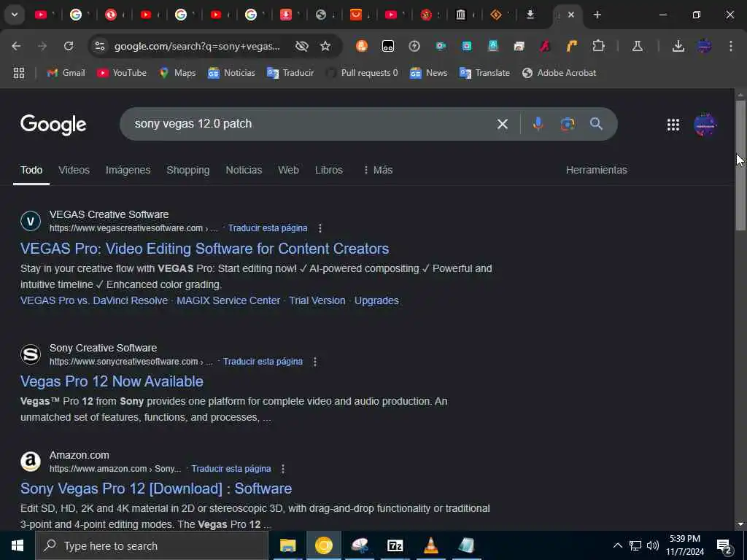Open VEGAS Pro Video Editing Software result
The height and width of the screenshot is (560, 747).
point(204,249)
